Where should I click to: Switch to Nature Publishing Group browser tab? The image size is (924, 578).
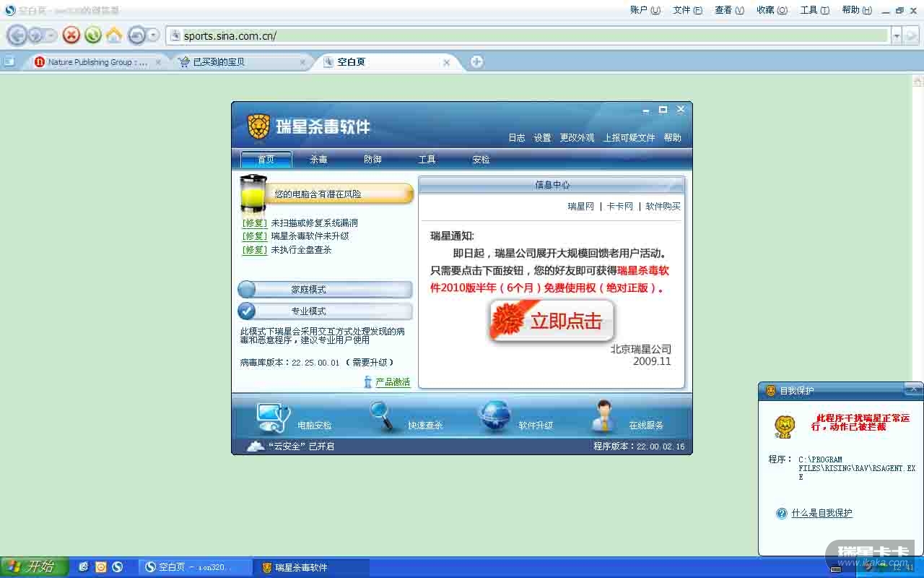(x=99, y=62)
